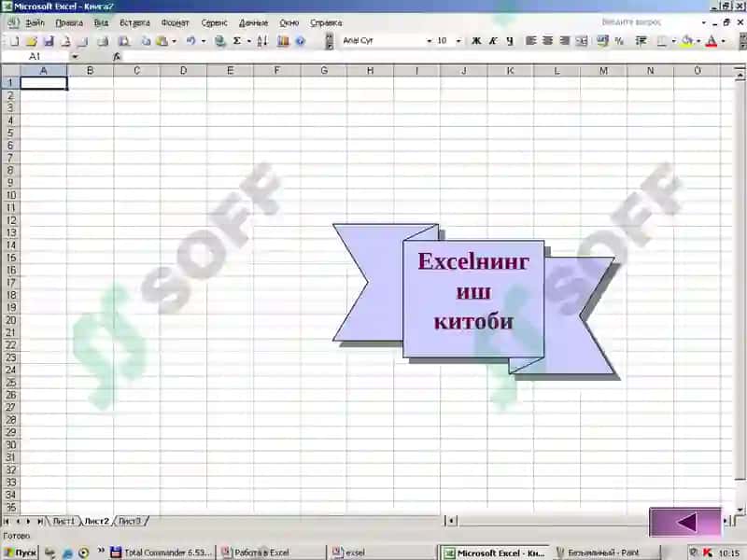Open the Fill Color dropdown arrow

698,41
